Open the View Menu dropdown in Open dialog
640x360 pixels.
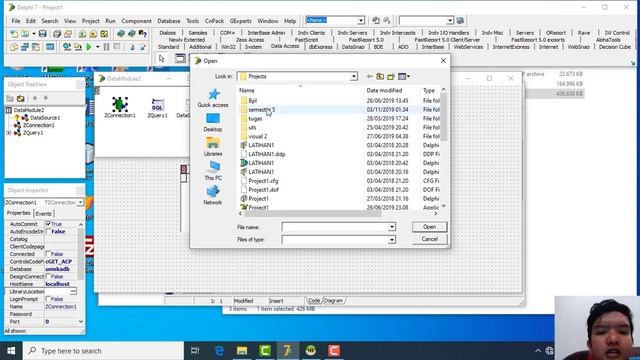tap(404, 76)
